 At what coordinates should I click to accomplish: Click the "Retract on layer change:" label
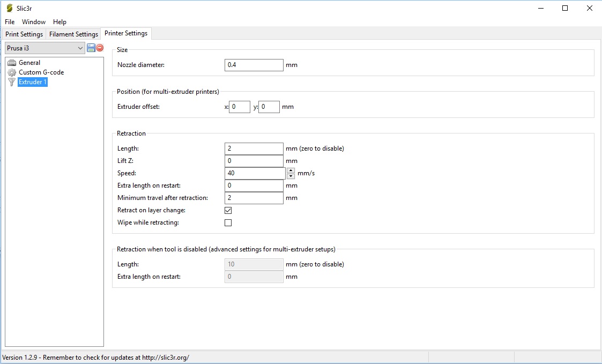coord(151,211)
